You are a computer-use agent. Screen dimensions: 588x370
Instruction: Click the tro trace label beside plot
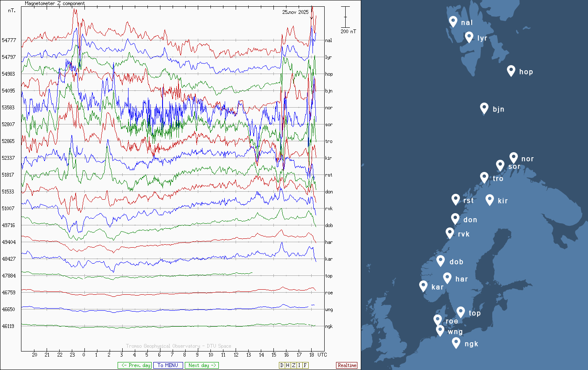point(328,141)
